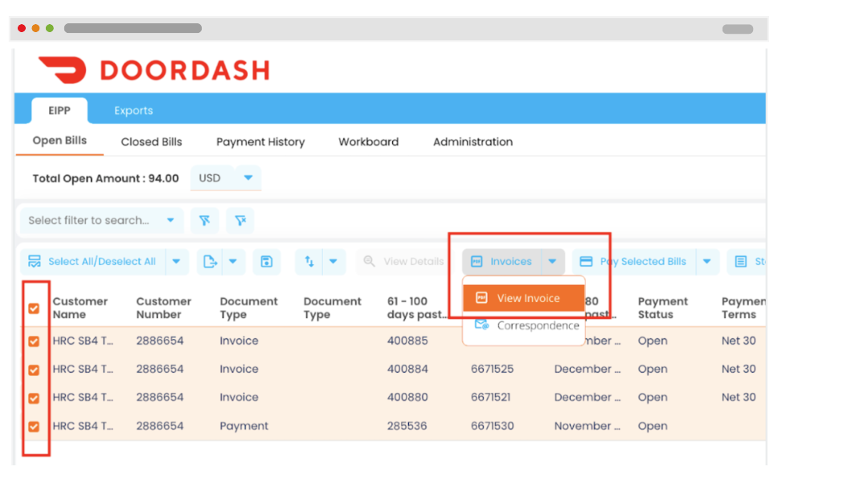The height and width of the screenshot is (482, 868).
Task: Click cell 6671530
Action: pyautogui.click(x=492, y=426)
